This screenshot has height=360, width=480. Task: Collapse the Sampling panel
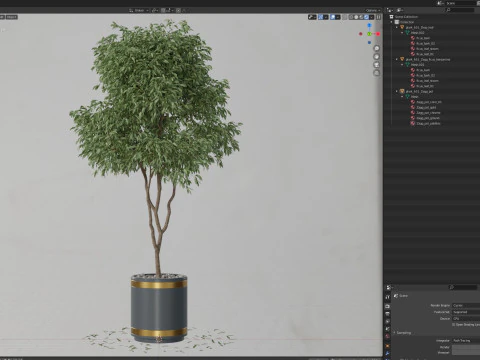click(394, 333)
